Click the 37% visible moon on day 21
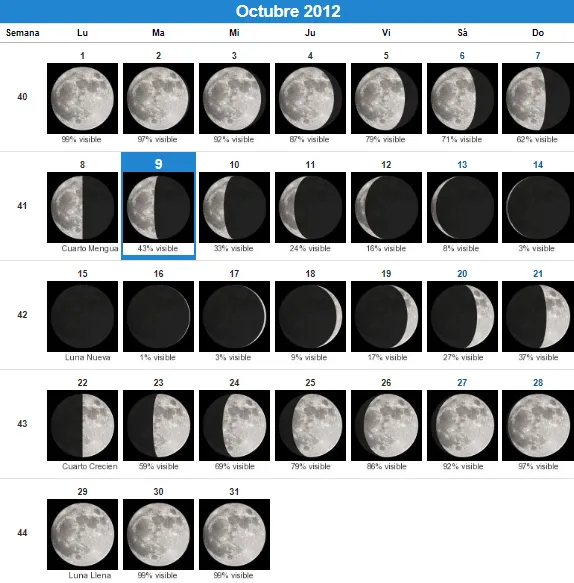 pyautogui.click(x=538, y=316)
